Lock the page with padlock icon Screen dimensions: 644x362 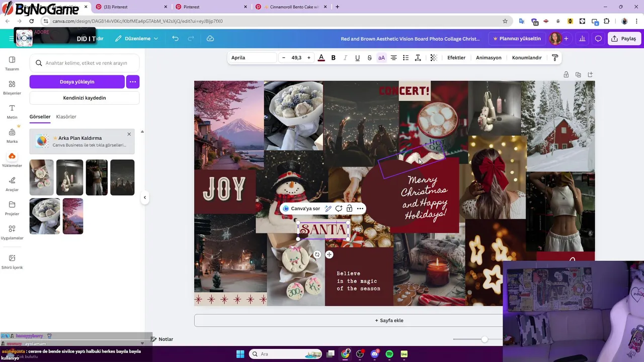click(x=566, y=74)
